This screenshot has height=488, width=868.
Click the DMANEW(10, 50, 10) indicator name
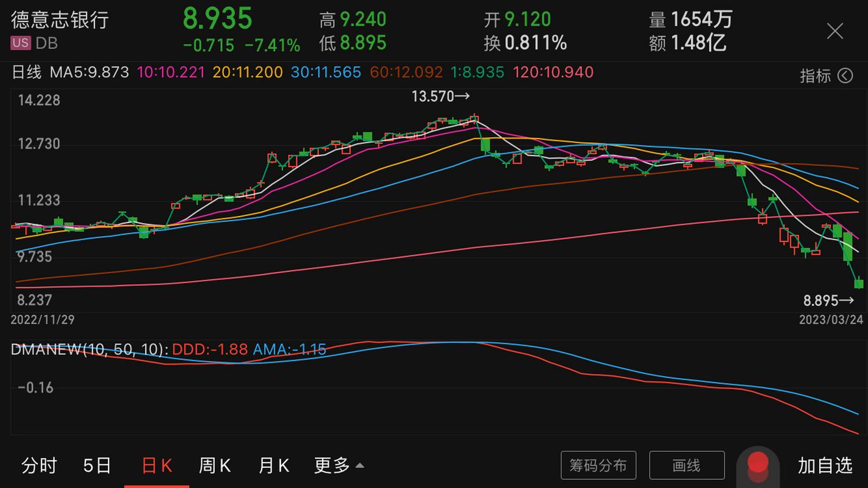pos(90,350)
